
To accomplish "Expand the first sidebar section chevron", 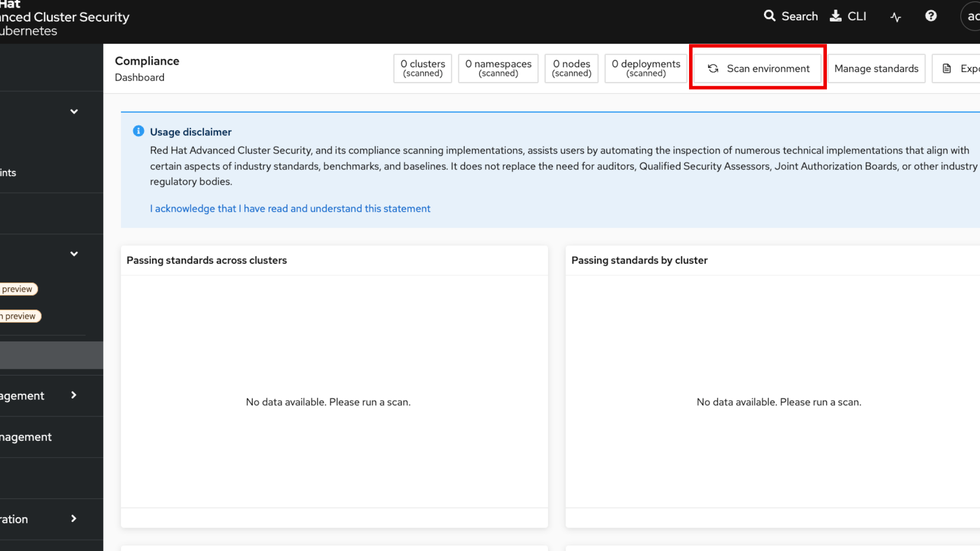I will click(x=74, y=111).
